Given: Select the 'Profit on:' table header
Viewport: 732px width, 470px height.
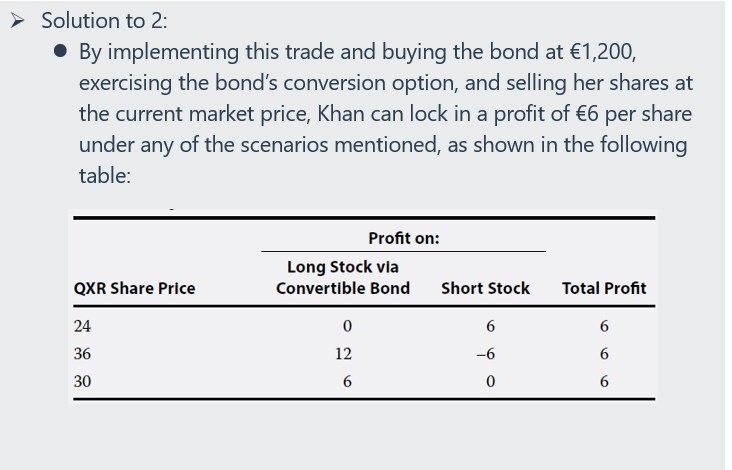Looking at the screenshot, I should (x=403, y=238).
